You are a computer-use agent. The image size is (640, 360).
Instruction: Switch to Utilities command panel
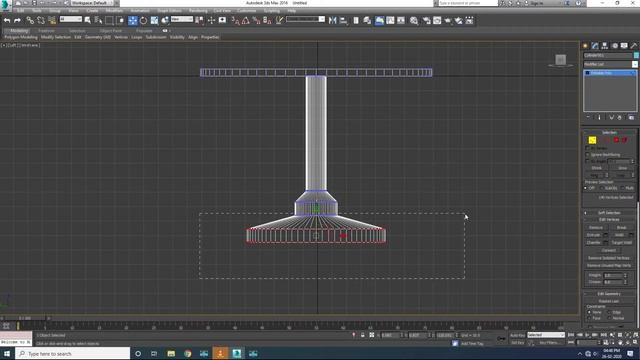634,46
